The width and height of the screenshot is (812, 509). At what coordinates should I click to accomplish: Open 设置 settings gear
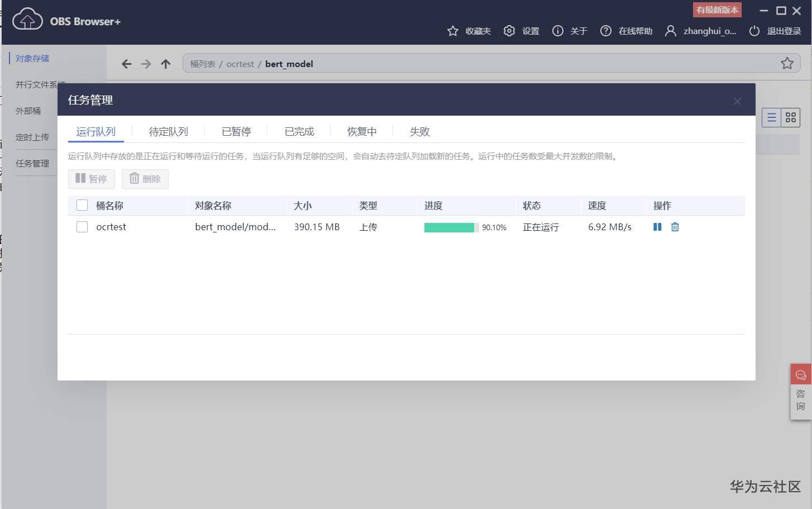[x=521, y=31]
